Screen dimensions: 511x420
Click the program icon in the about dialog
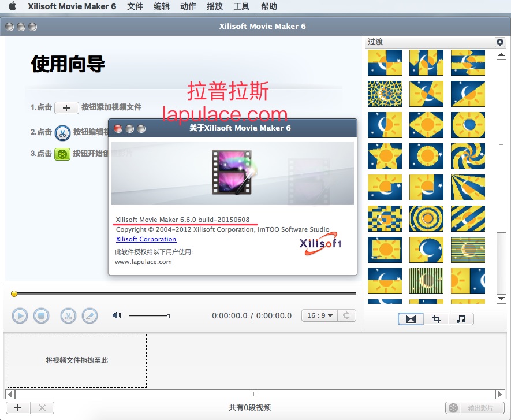(234, 172)
